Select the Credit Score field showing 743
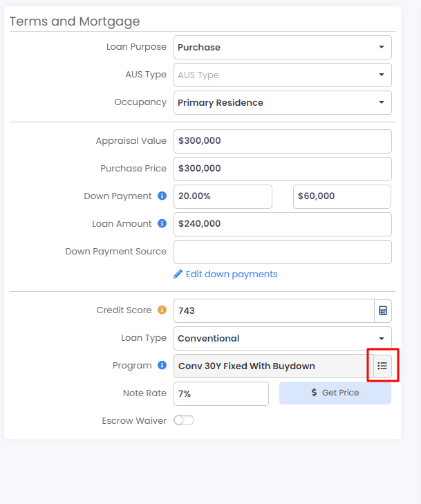The image size is (421, 504). (274, 310)
